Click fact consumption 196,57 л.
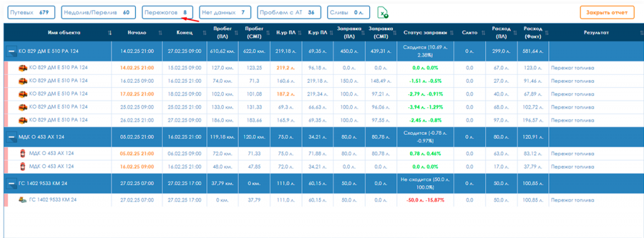Screen dimensions: 644x238 [533, 121]
